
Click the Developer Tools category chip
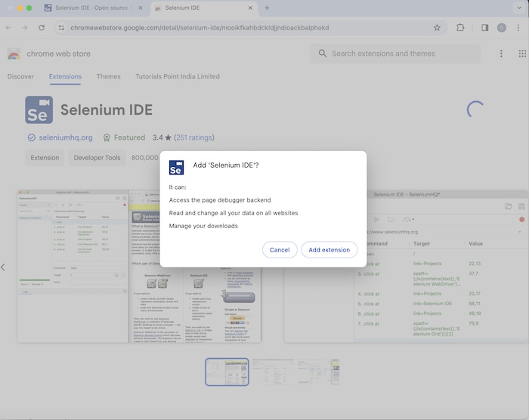pyautogui.click(x=97, y=158)
